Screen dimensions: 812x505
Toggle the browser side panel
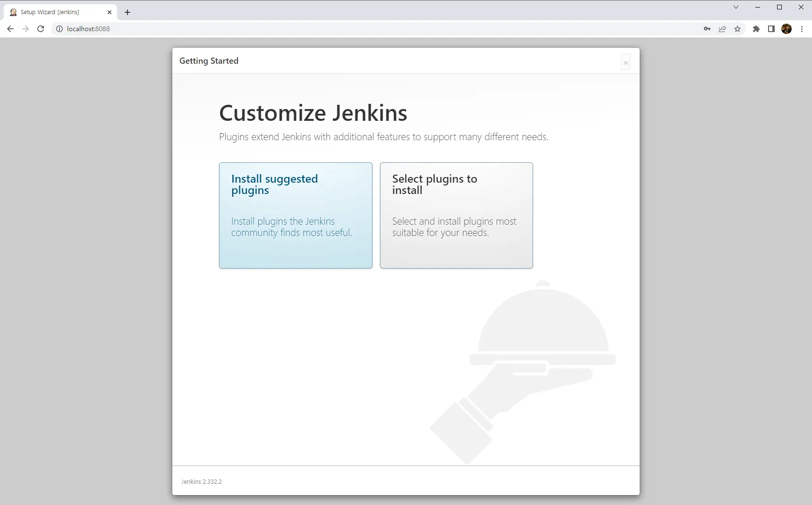(771, 29)
